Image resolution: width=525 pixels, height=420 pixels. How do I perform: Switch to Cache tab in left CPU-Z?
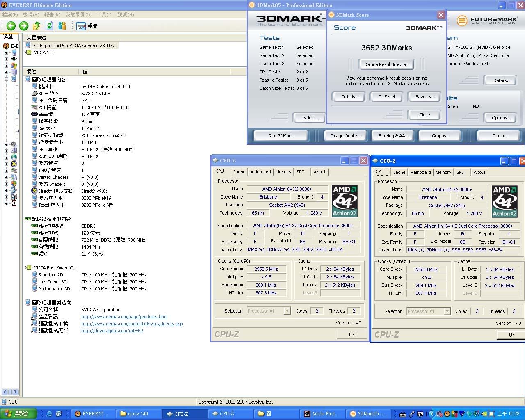[x=239, y=172]
